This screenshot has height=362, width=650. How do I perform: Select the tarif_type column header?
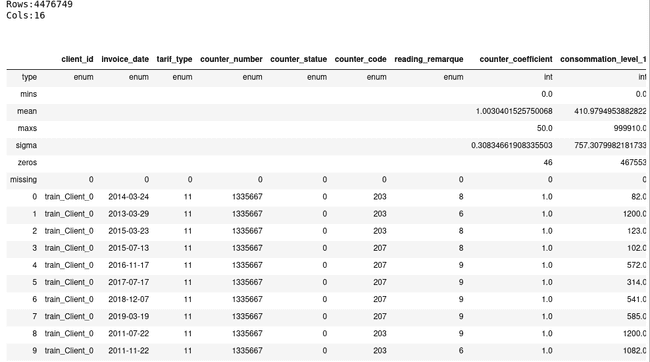(174, 59)
